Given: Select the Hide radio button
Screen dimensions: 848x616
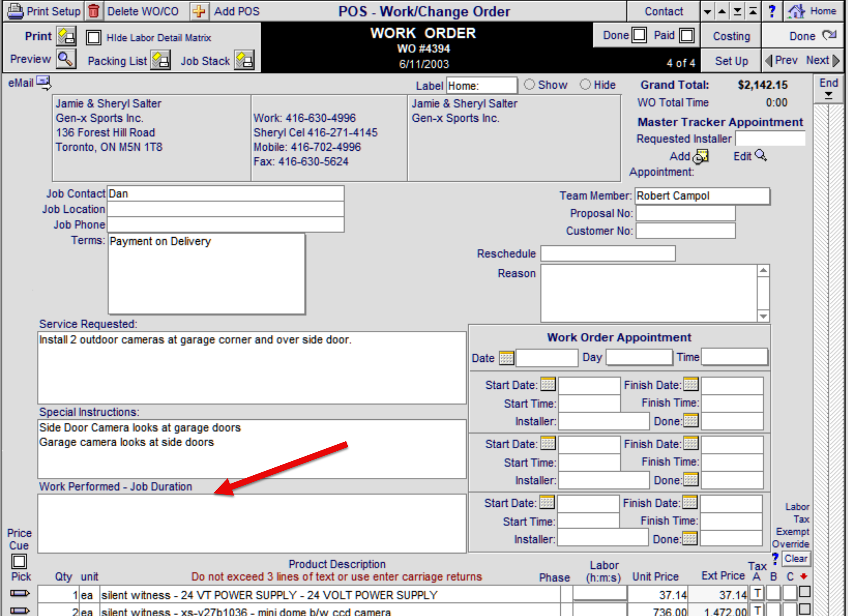Looking at the screenshot, I should click(x=585, y=84).
